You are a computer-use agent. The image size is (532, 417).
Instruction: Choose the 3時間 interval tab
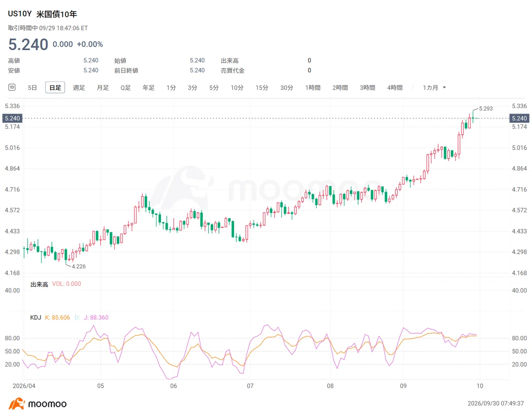click(368, 88)
